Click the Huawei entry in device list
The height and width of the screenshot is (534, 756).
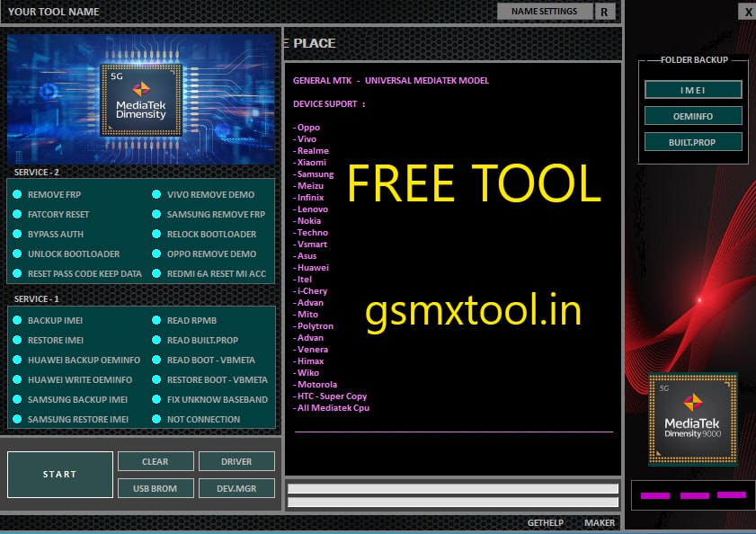pyautogui.click(x=311, y=267)
